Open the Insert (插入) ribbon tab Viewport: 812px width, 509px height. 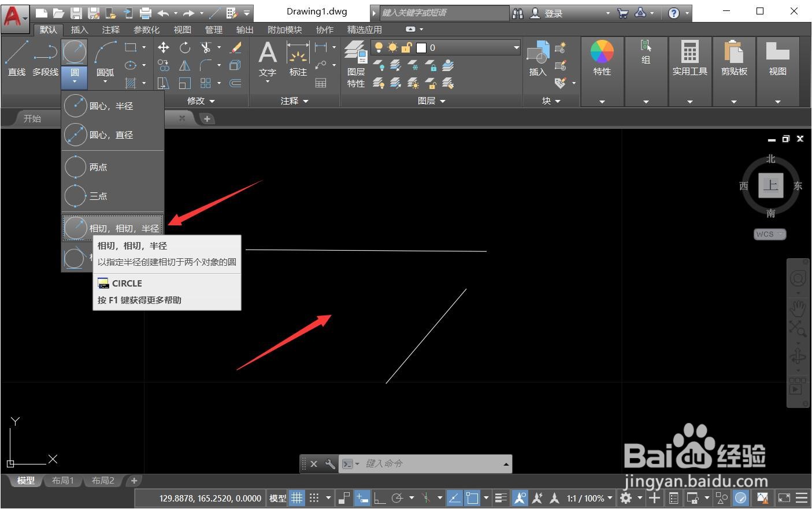[79, 29]
